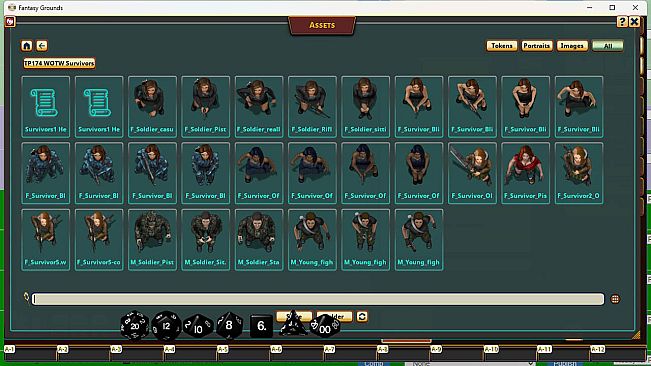Click the Folder button
The height and width of the screenshot is (366, 651).
coord(335,316)
